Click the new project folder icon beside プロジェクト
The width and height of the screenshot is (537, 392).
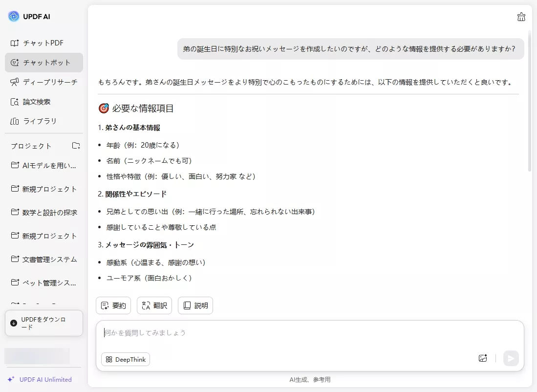pos(76,146)
